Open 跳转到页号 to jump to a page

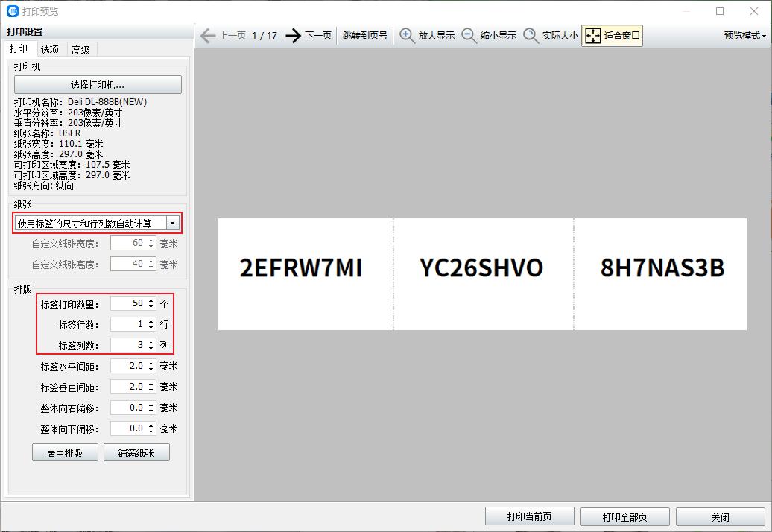point(364,35)
